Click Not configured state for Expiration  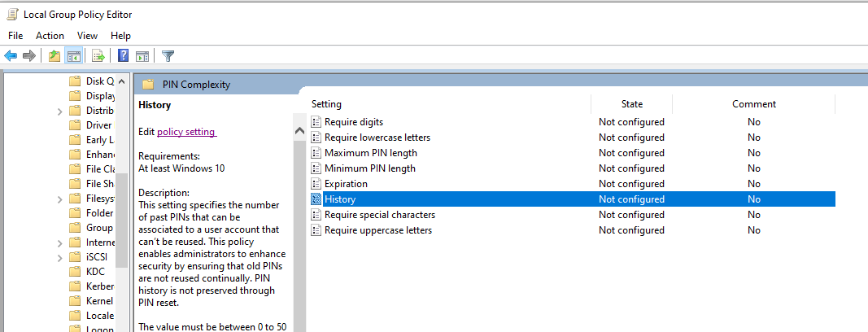[x=631, y=184]
